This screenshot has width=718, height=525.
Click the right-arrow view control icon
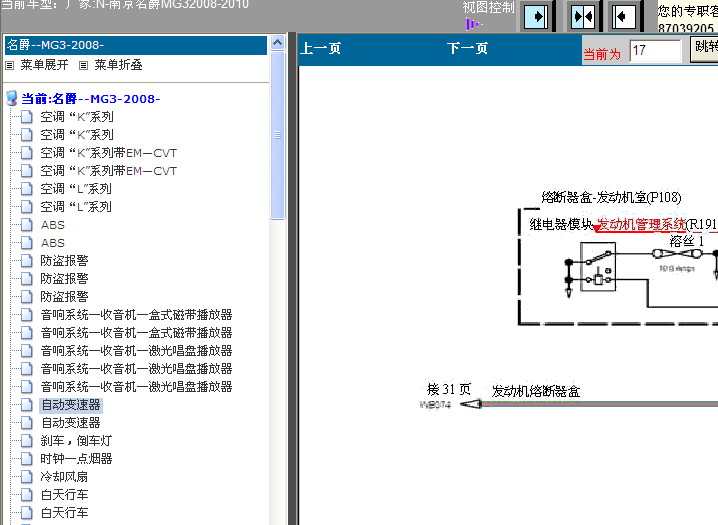[535, 16]
